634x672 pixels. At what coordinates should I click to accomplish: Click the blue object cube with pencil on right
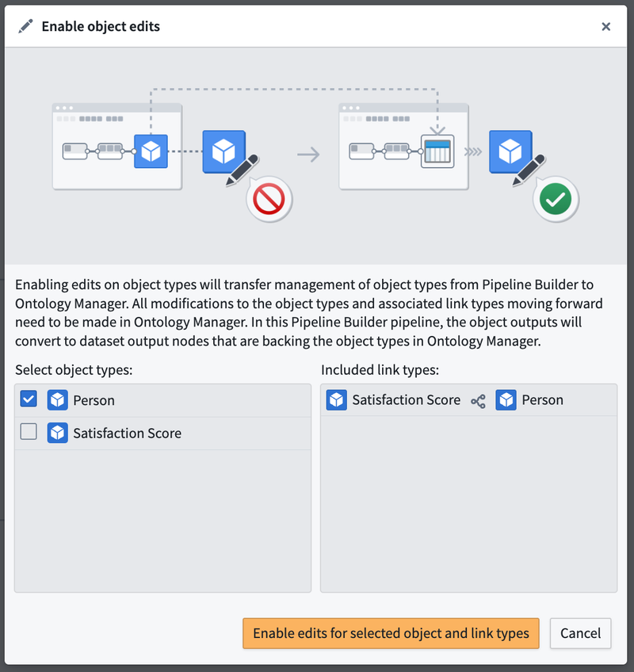click(x=516, y=157)
